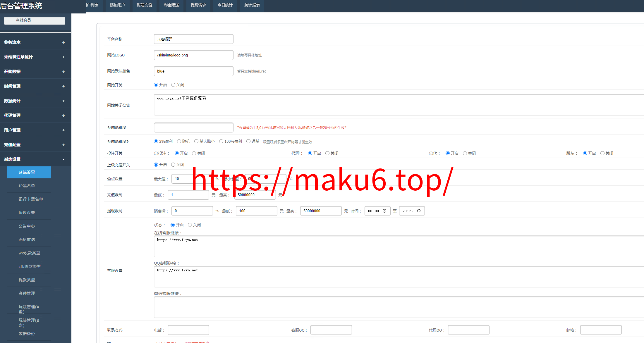
Task: Select 系统设置 submenu item
Action: (x=29, y=173)
